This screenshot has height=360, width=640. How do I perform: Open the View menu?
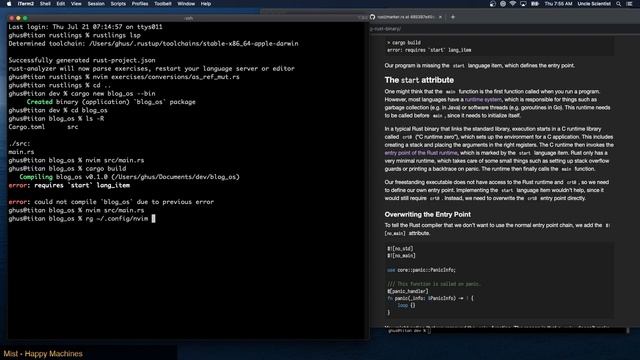point(76,4)
